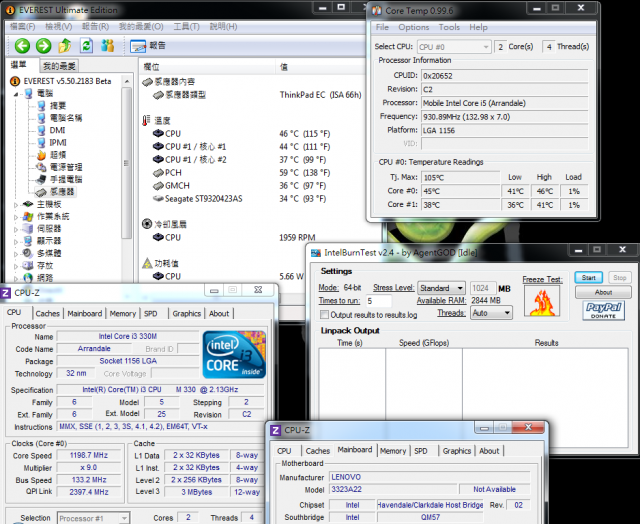
Task: Switch to the Memory tab in front CPU-Z
Action: click(x=393, y=451)
